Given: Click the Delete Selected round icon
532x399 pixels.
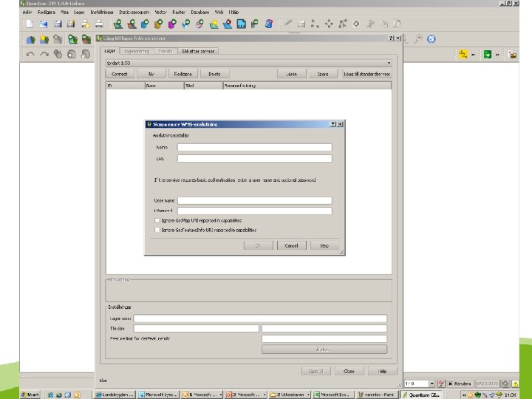Looking at the screenshot, I should [356, 24].
